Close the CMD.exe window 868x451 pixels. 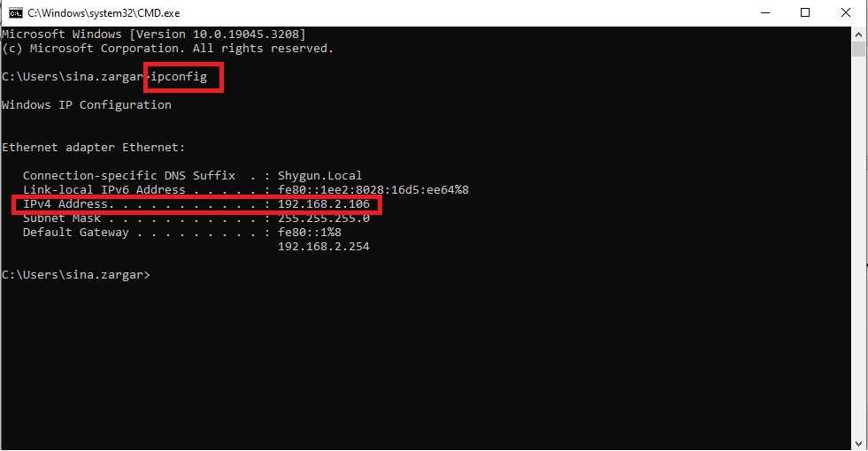click(845, 12)
